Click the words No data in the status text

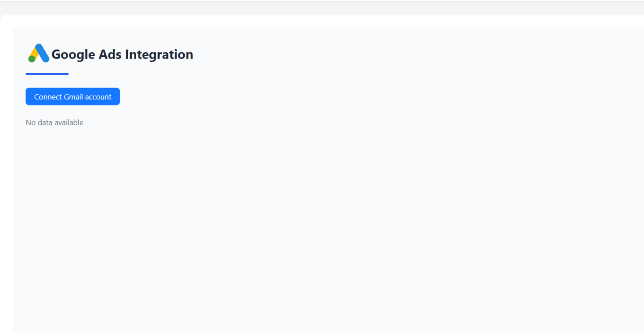pos(39,123)
